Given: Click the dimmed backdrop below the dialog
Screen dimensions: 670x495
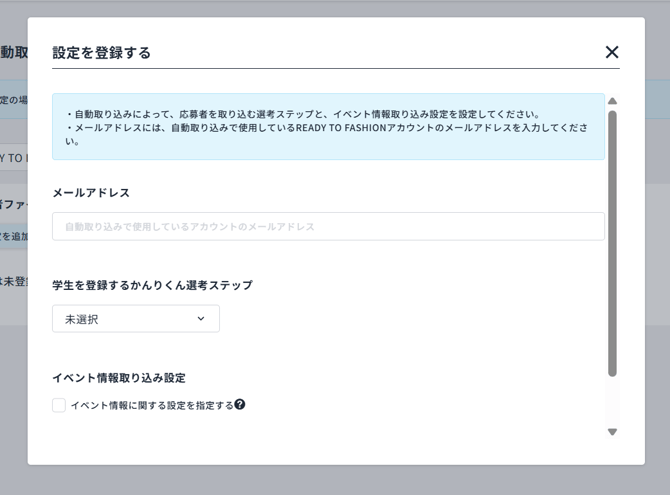Looking at the screenshot, I should point(335,480).
